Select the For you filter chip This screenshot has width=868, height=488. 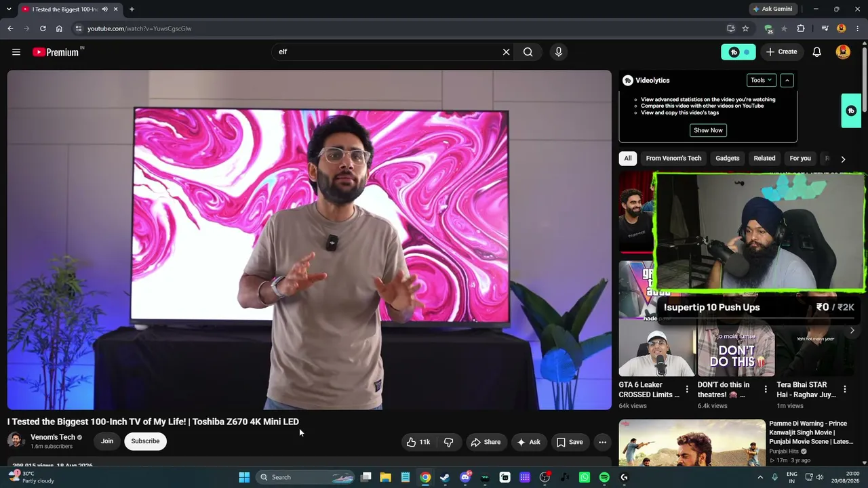pos(800,159)
